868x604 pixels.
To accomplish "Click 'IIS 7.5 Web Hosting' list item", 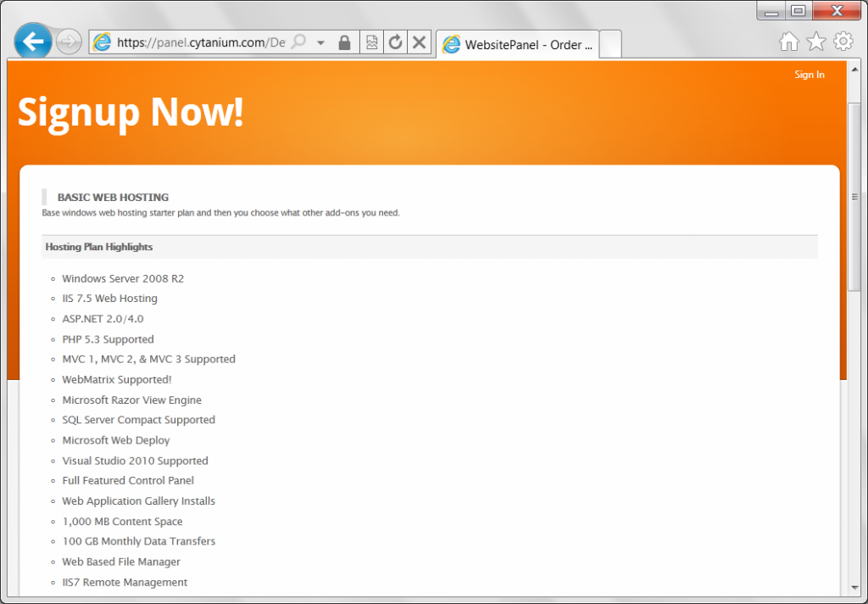I will (109, 299).
